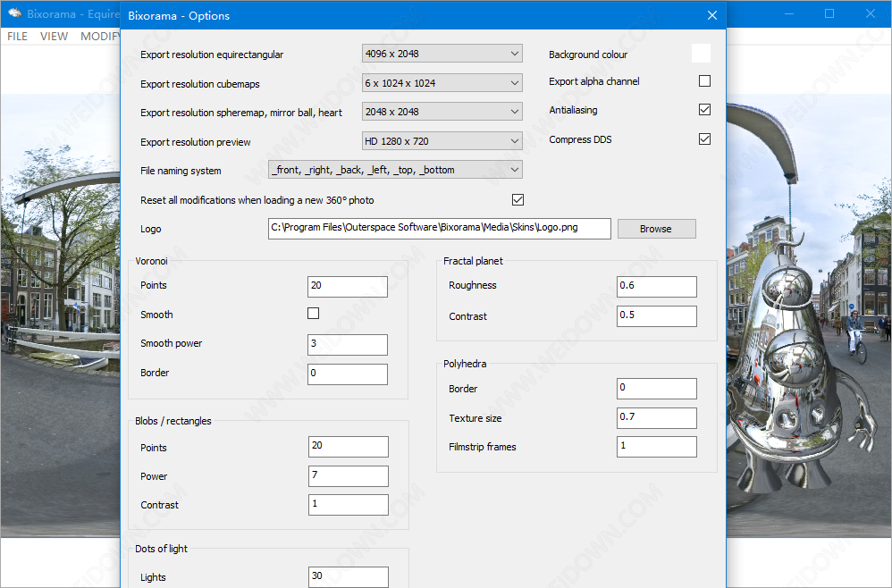Toggle the Compress DDS checkbox

(x=704, y=139)
